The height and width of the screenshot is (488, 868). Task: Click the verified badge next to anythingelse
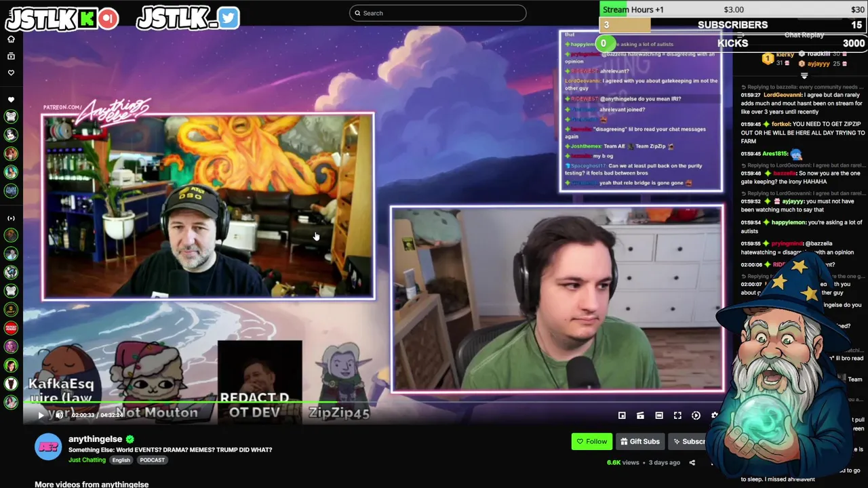(x=130, y=439)
